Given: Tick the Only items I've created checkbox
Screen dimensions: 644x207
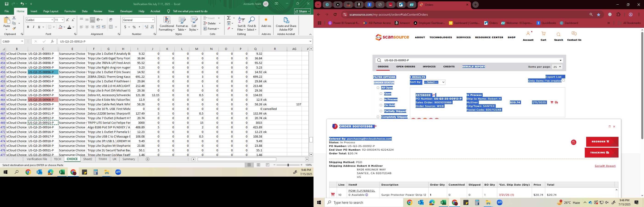Looking at the screenshot, I should pyautogui.click(x=563, y=80).
